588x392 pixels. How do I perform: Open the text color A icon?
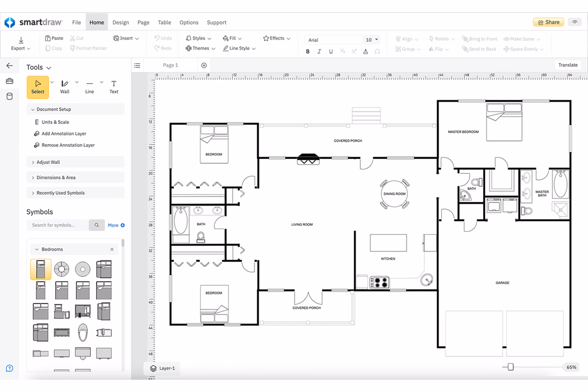[x=365, y=51]
